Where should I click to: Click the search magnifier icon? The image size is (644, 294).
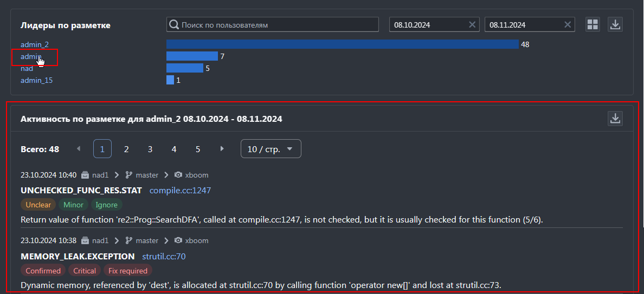point(174,24)
